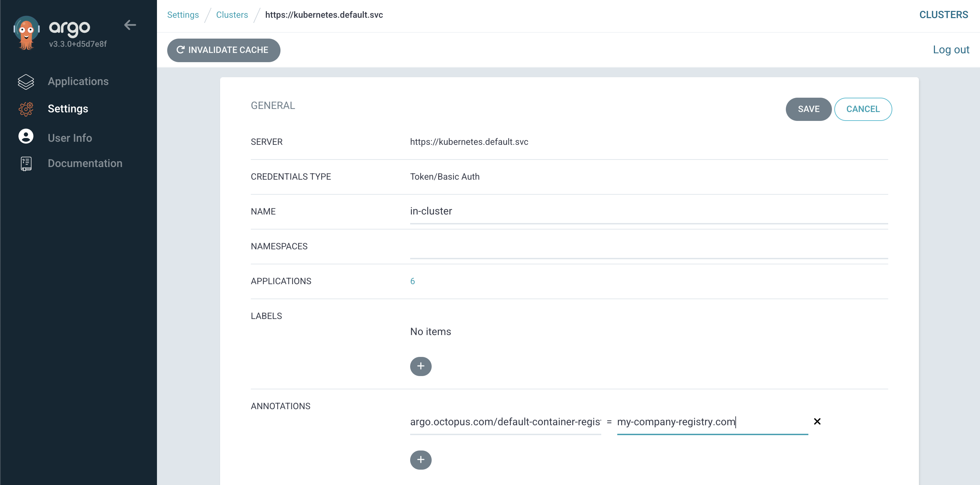Screen dimensions: 980x485
Task: Click the Applications layers icon
Action: (26, 82)
